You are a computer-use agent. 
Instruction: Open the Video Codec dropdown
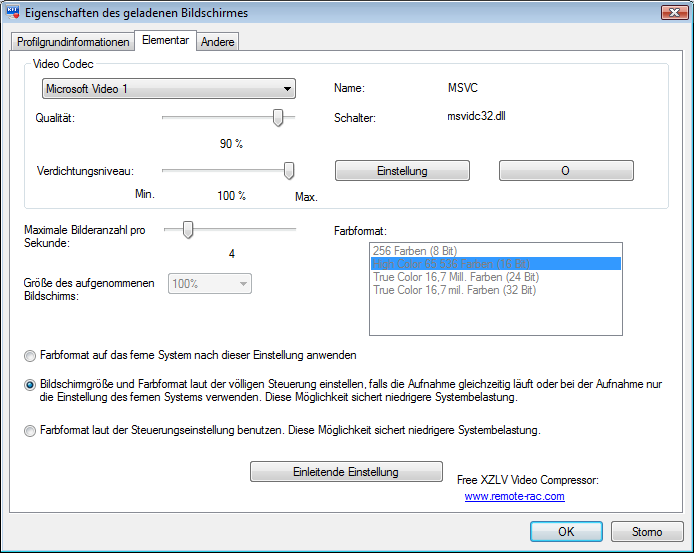pos(168,89)
